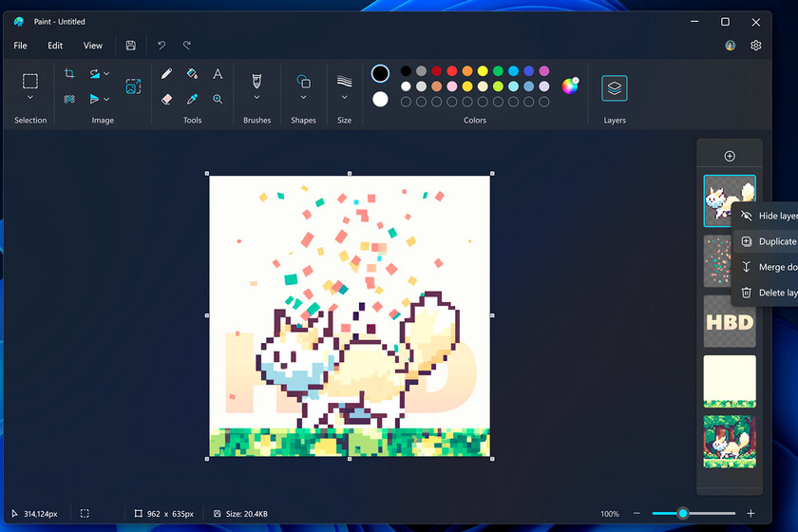Pick the green color swatch
The width and height of the screenshot is (798, 532).
point(498,70)
